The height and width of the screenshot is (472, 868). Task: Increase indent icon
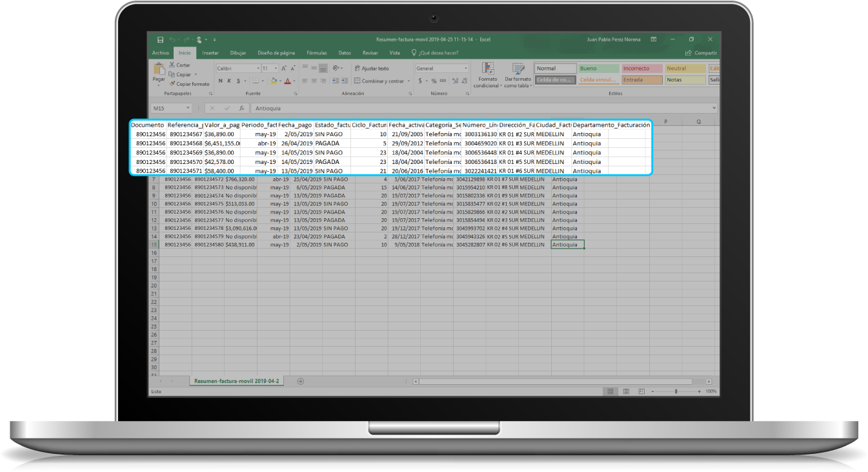coord(343,81)
